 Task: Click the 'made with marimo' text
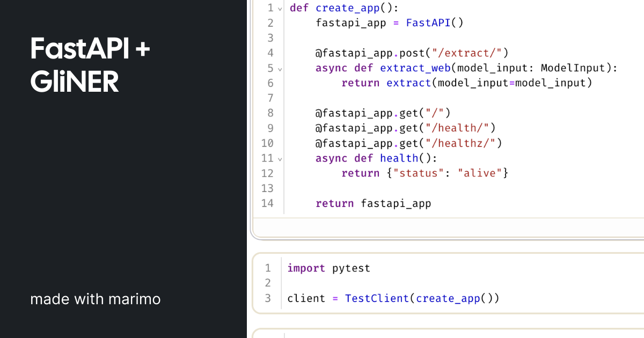[x=96, y=299]
